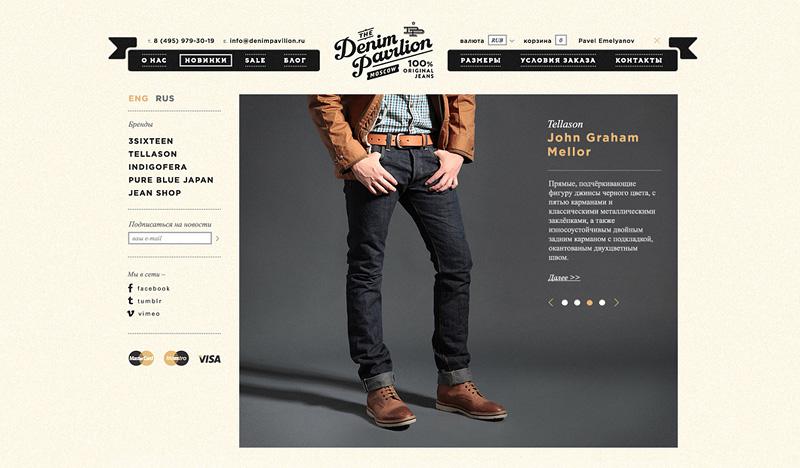This screenshot has height=468, width=800.
Task: Open the PURE BLUE JAPAN brand link
Action: click(171, 180)
